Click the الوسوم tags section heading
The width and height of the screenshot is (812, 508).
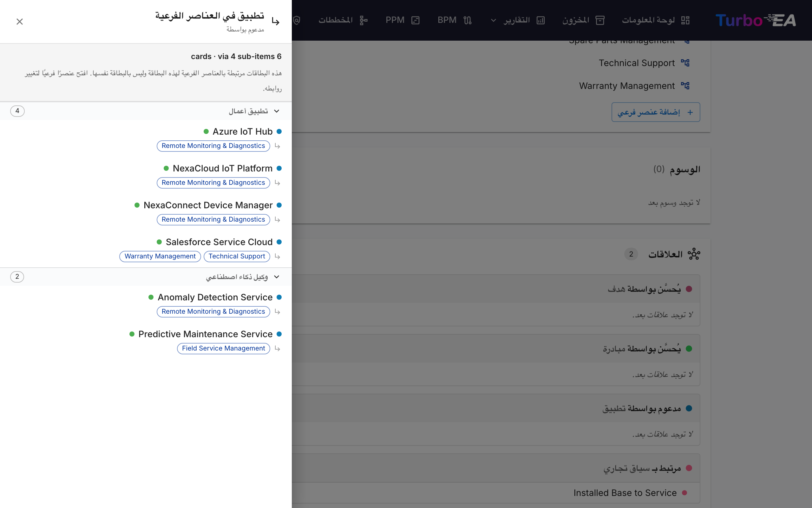click(x=684, y=169)
